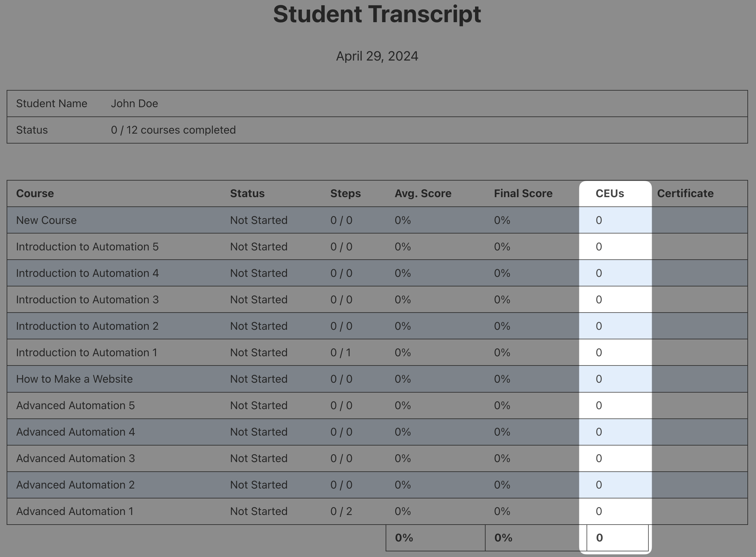Image resolution: width=756 pixels, height=557 pixels.
Task: Select the Final Score column header
Action: click(x=523, y=193)
